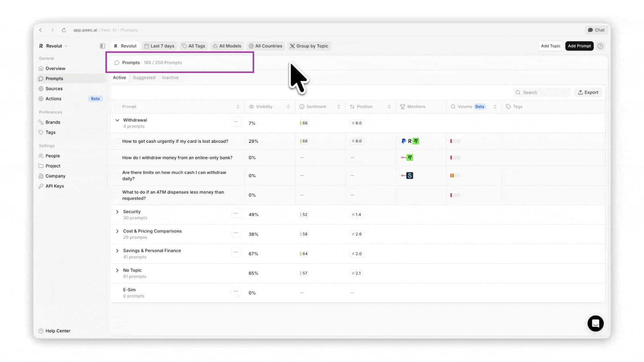Sort by the Visibility column
644x362 pixels.
tap(288, 107)
